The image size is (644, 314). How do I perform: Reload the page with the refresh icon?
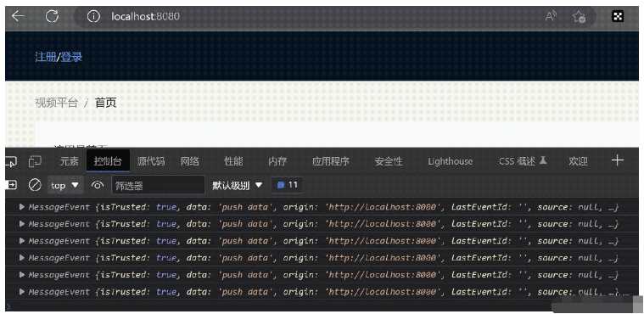pos(52,16)
